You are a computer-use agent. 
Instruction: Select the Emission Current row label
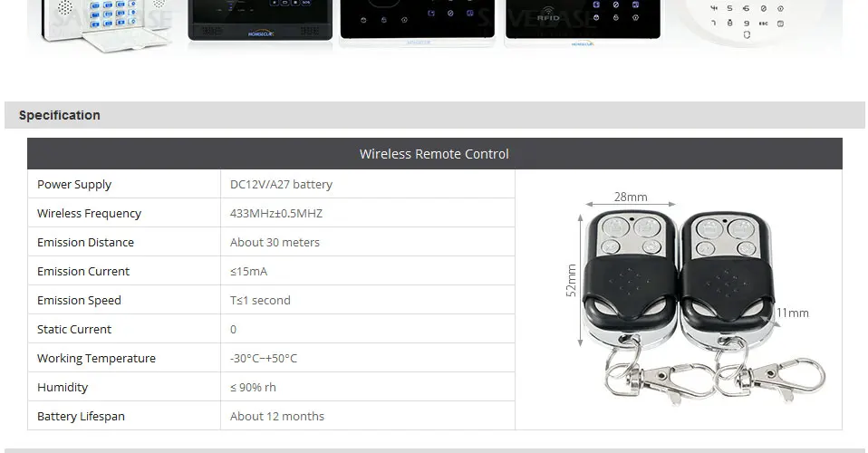(83, 272)
